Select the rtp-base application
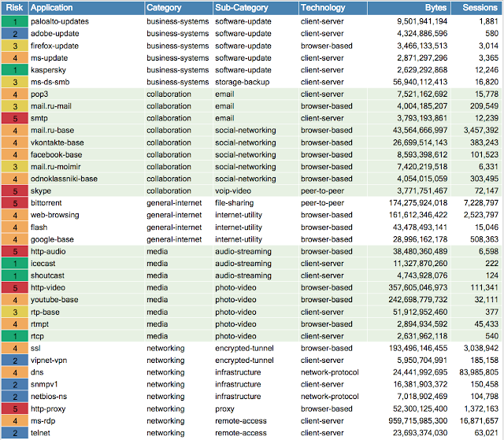This screenshot has width=504, height=440. point(45,312)
